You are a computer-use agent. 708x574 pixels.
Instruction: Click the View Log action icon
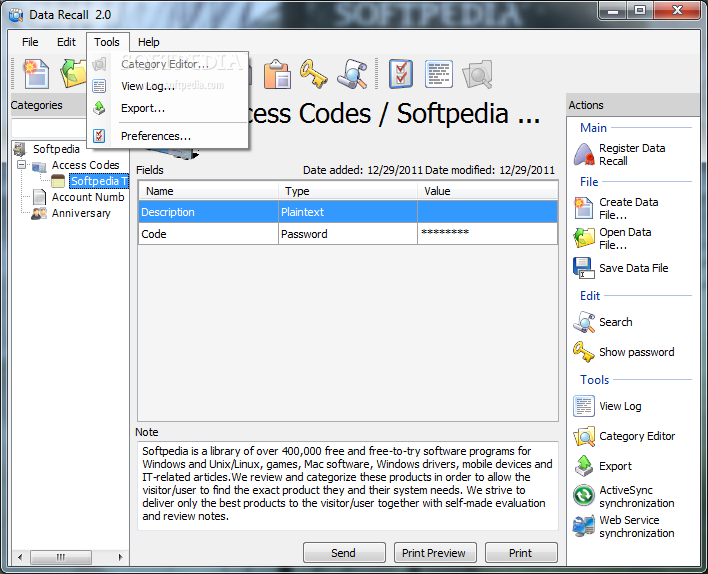point(584,406)
